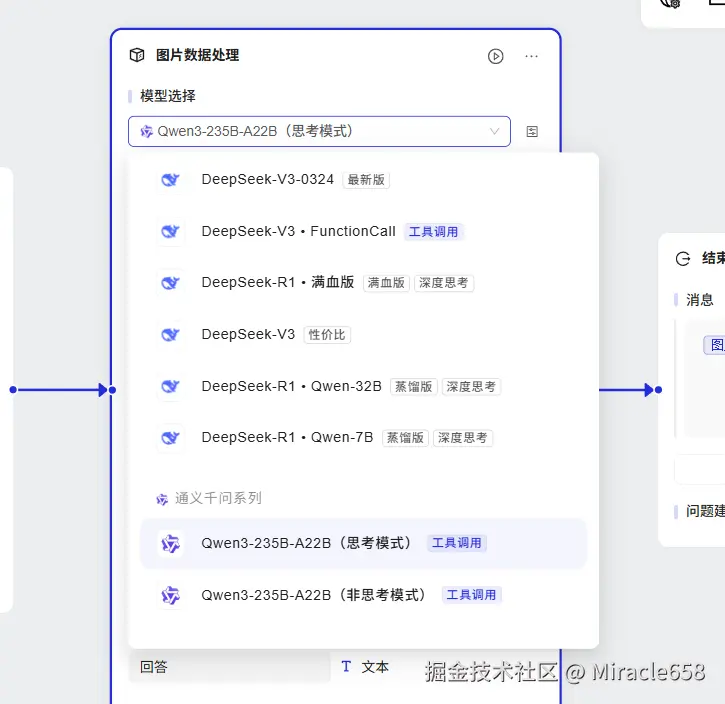Viewport: 725px width, 704px height.
Task: Click the input connection port of the 结束 node
Action: click(x=658, y=390)
